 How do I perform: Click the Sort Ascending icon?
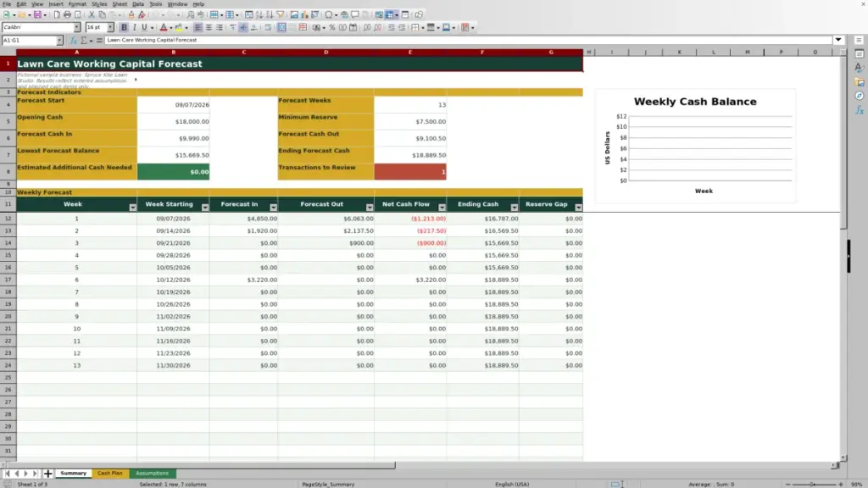click(259, 14)
